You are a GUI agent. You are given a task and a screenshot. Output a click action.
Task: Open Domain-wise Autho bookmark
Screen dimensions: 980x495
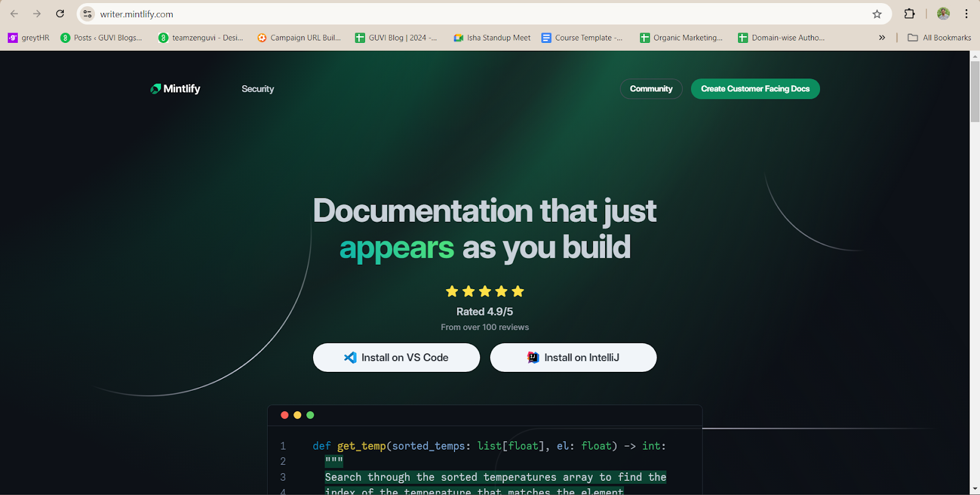[x=782, y=37]
